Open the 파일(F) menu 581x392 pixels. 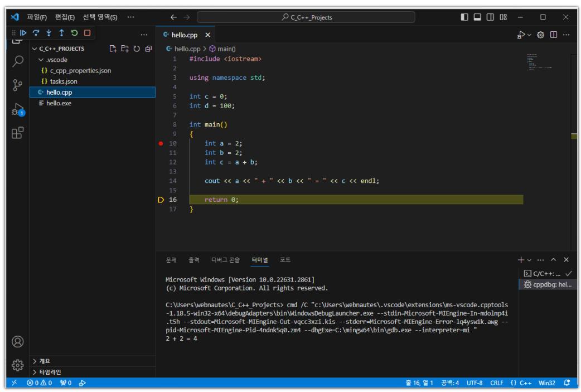pyautogui.click(x=37, y=17)
